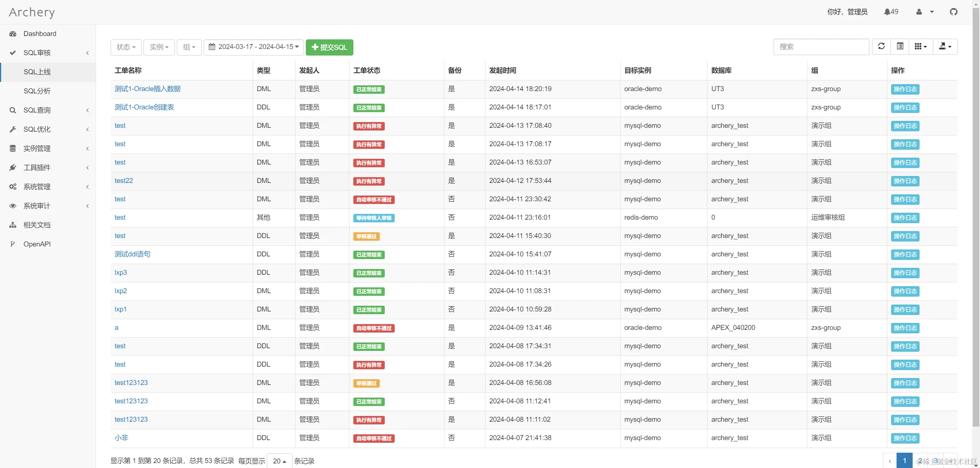Toggle the card view icon
The width and height of the screenshot is (980, 468).
[x=900, y=46]
